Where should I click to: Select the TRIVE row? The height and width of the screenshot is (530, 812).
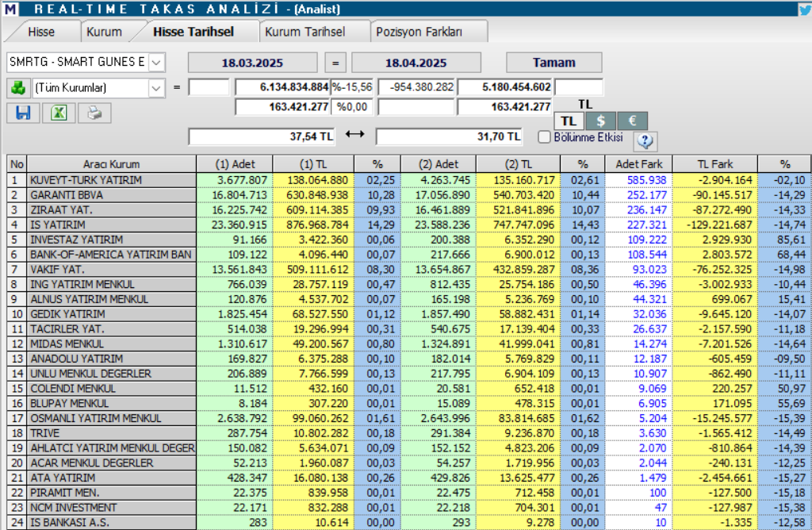point(409,434)
